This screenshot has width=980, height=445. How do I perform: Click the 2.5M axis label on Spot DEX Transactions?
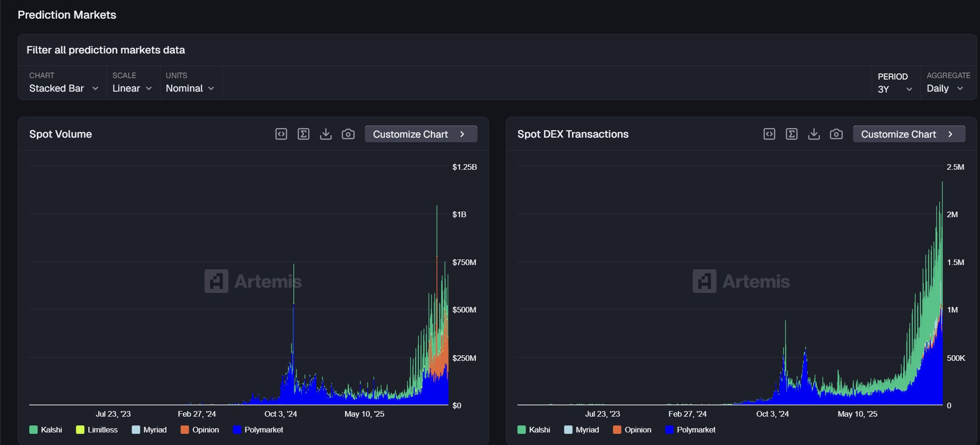pyautogui.click(x=955, y=167)
